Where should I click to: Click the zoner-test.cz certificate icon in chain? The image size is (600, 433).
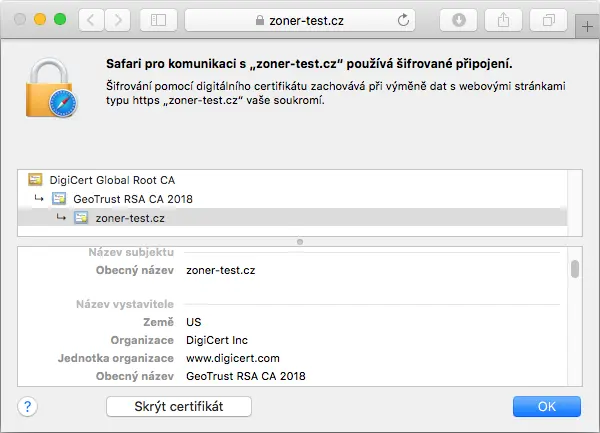tap(81, 218)
